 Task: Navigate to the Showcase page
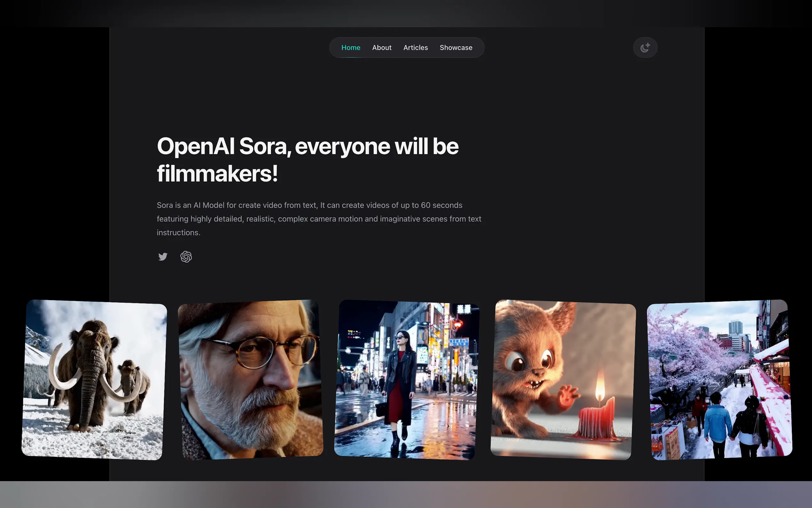click(x=456, y=47)
